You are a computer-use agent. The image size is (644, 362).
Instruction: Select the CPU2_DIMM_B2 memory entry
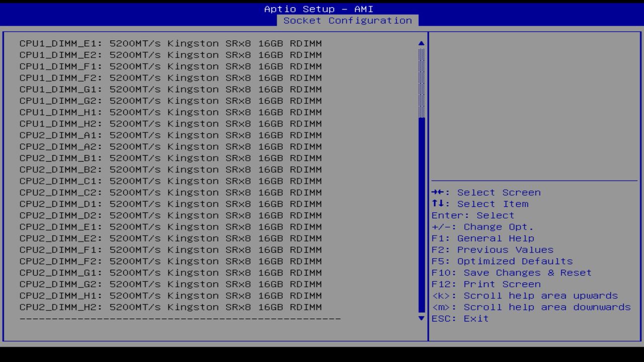[170, 169]
